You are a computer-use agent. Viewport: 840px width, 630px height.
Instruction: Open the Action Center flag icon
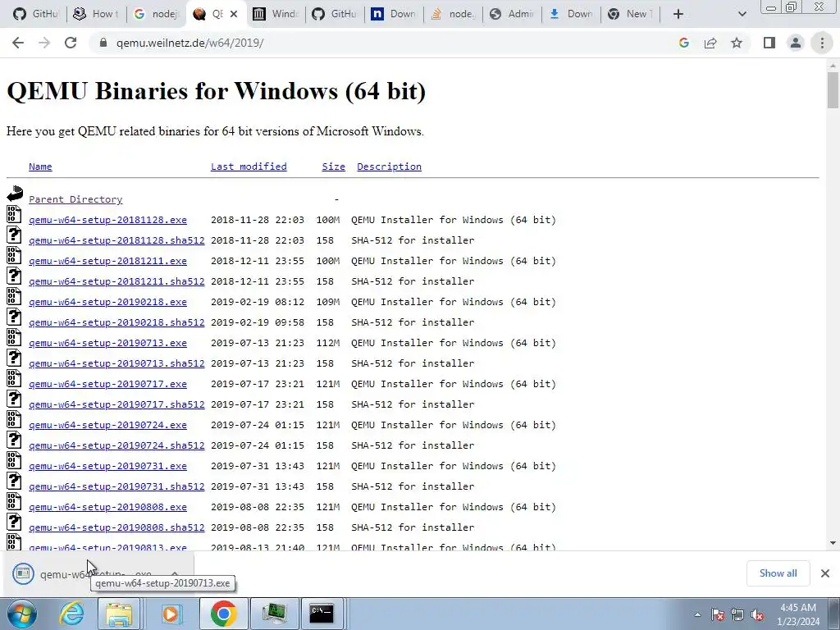[718, 614]
